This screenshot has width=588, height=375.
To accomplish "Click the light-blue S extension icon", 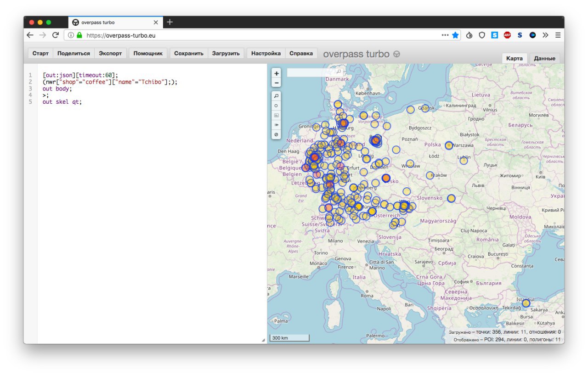I will (494, 35).
